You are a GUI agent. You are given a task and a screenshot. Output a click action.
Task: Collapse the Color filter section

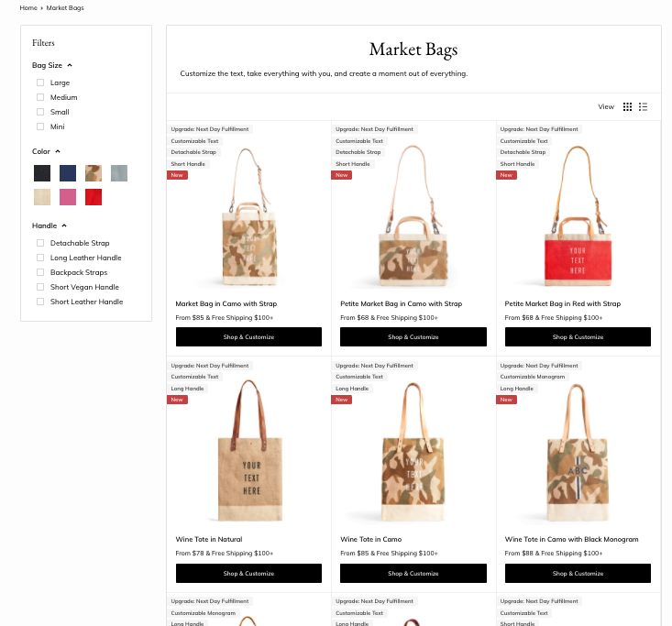(x=46, y=151)
